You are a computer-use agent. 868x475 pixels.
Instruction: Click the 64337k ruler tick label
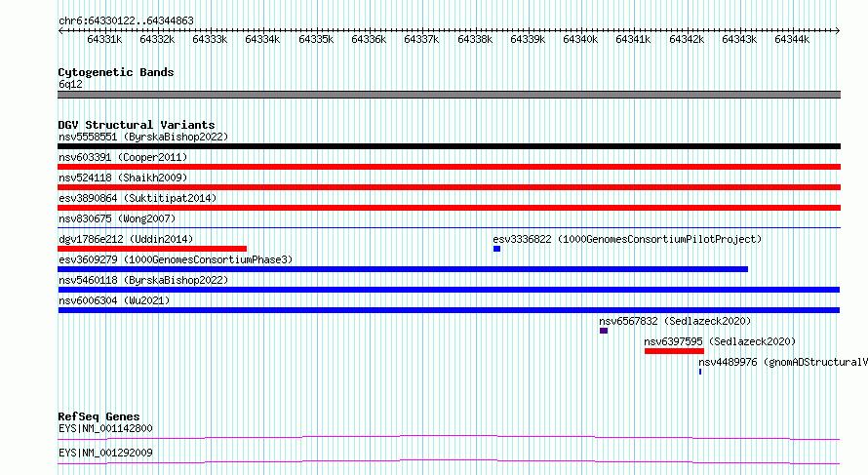pyautogui.click(x=421, y=40)
